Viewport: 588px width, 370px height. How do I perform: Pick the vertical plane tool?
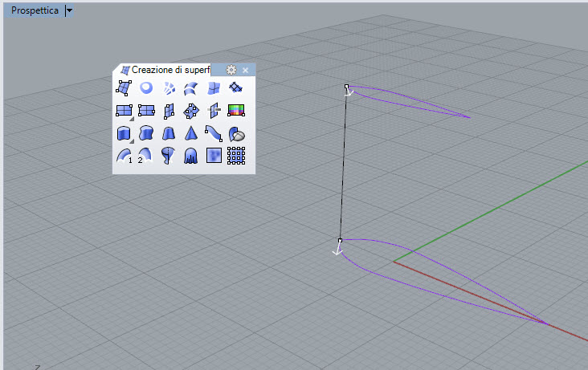[169, 111]
